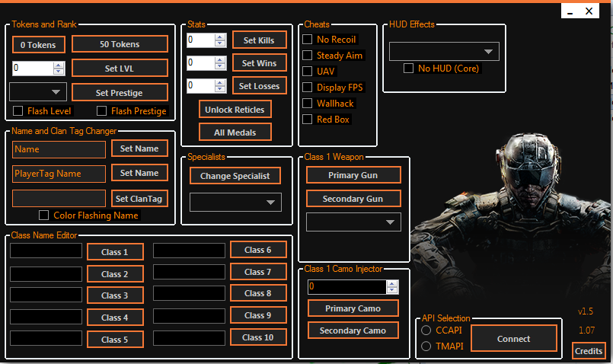Click the losses value spinner
This screenshot has height=364, width=613.
(x=206, y=85)
